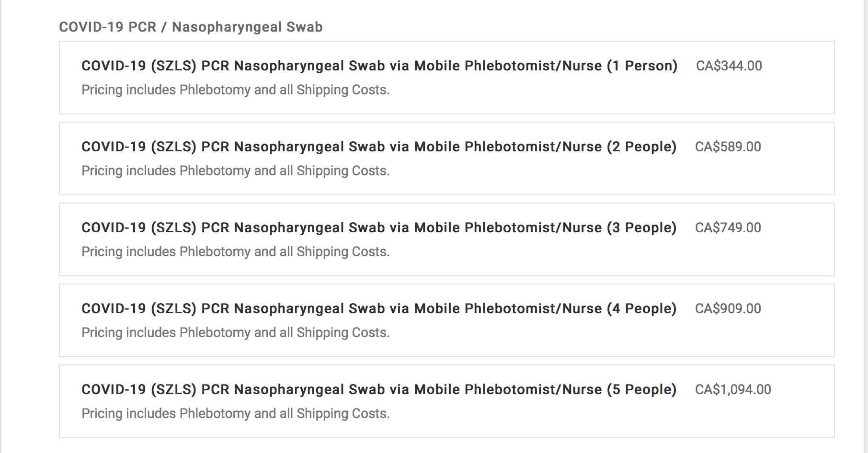Screen dimensions: 868x453
Task: Choose the 4 People swab service title
Action: tap(378, 308)
